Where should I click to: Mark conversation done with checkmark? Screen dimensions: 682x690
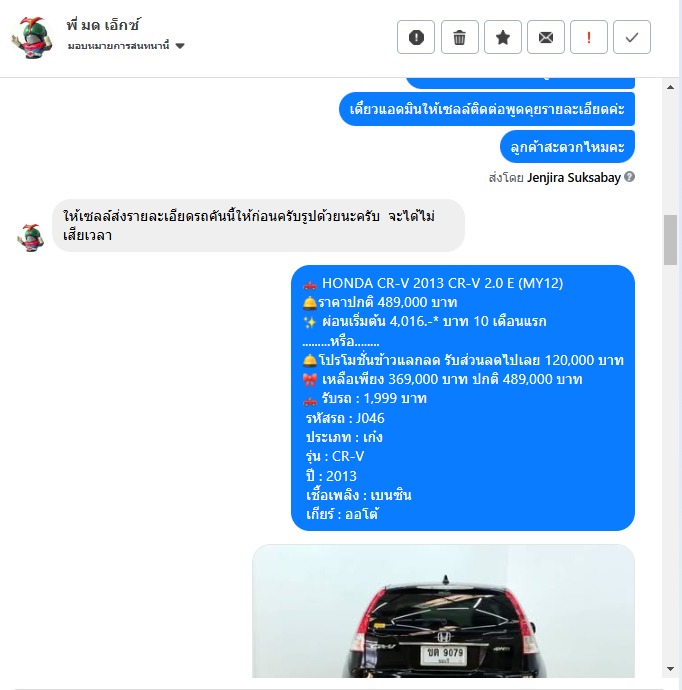632,37
